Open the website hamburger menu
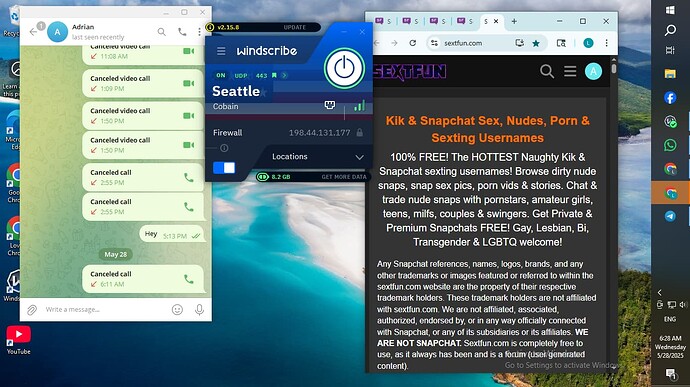Screen dimensions: 690x387 point(570,71)
